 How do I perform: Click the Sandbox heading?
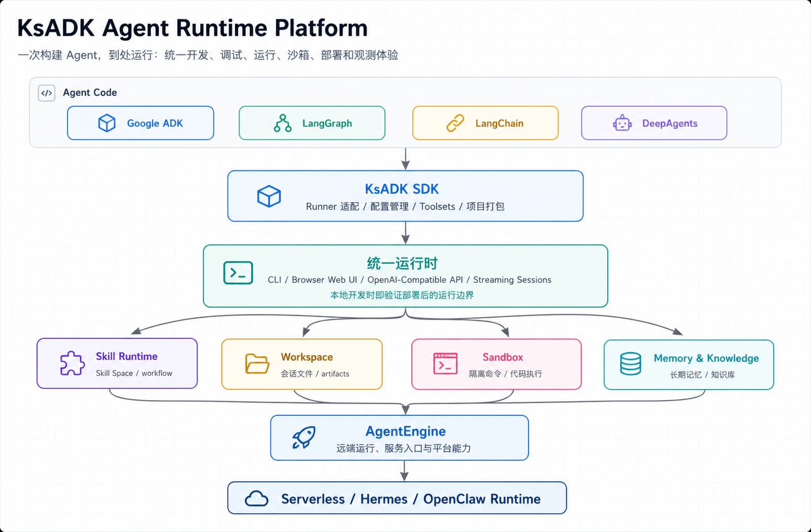click(x=503, y=357)
